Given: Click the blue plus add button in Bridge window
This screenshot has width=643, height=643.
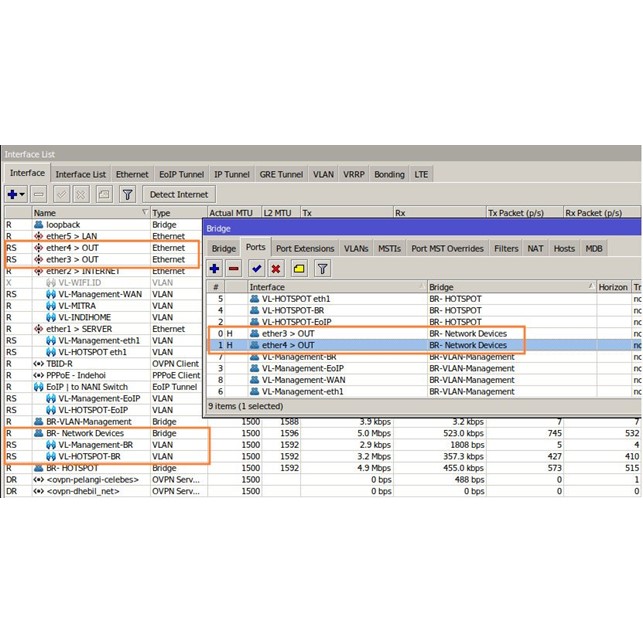Looking at the screenshot, I should pos(215,268).
